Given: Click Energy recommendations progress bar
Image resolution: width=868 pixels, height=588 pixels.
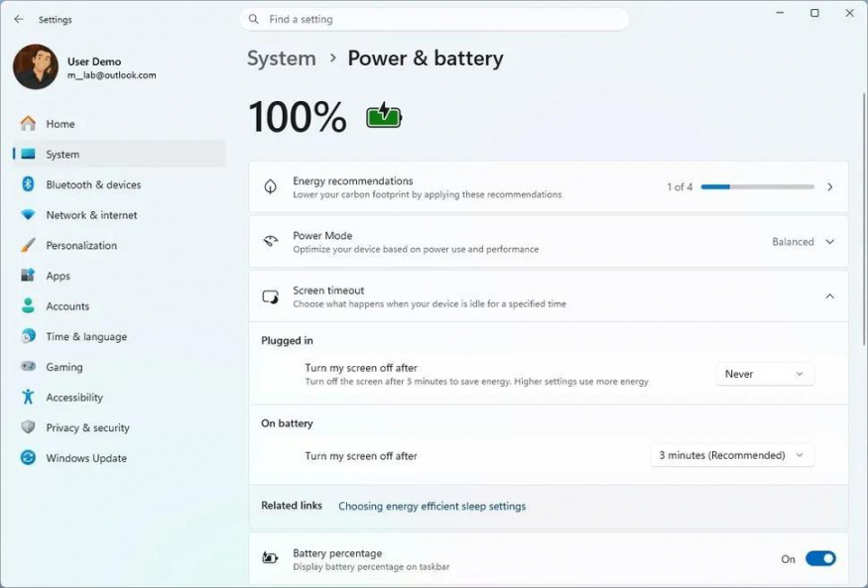Looking at the screenshot, I should pos(757,187).
